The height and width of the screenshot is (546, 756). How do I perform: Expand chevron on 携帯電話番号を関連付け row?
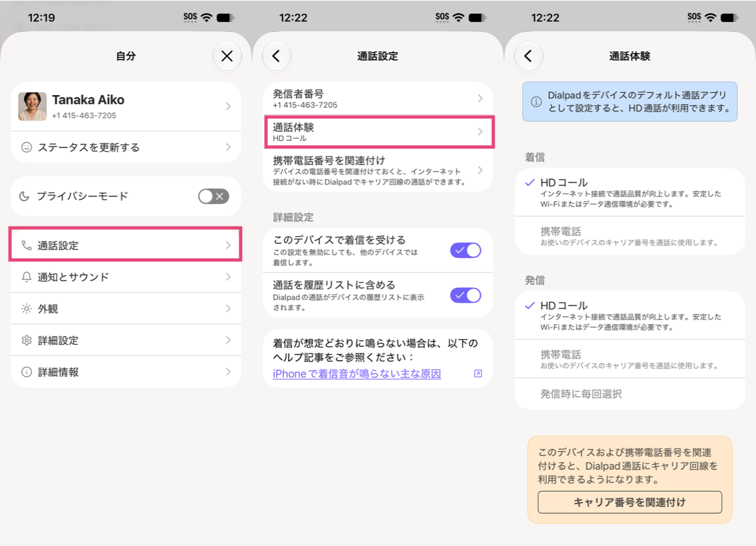click(x=480, y=170)
